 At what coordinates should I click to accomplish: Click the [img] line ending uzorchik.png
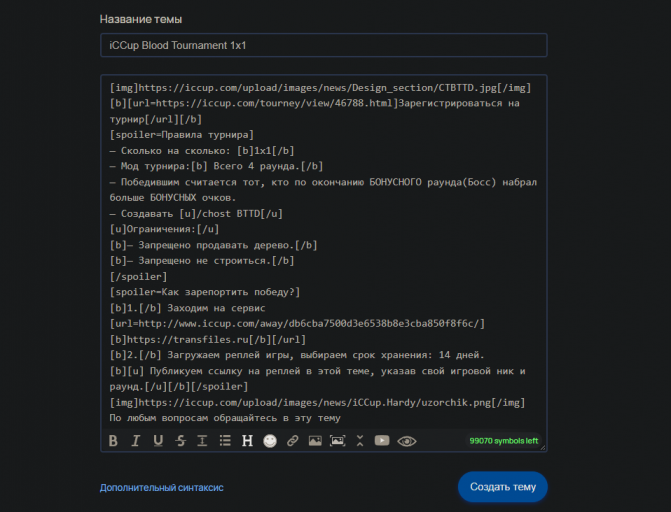coord(318,402)
